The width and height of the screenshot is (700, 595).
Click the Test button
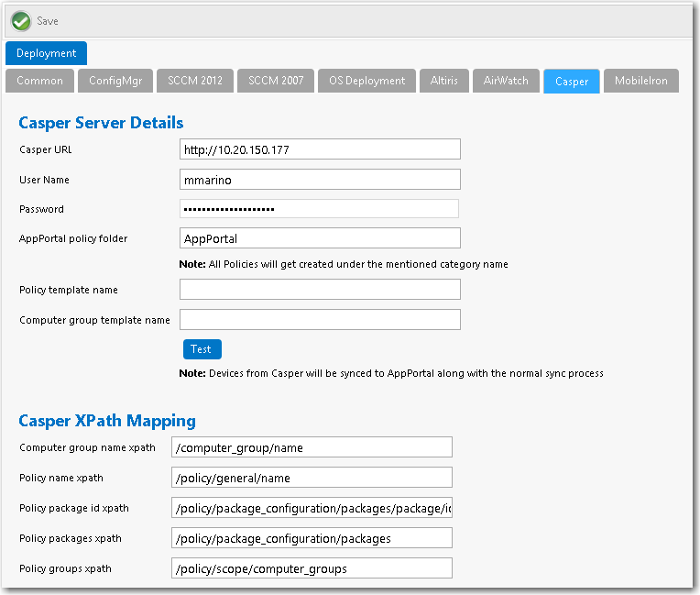(202, 349)
